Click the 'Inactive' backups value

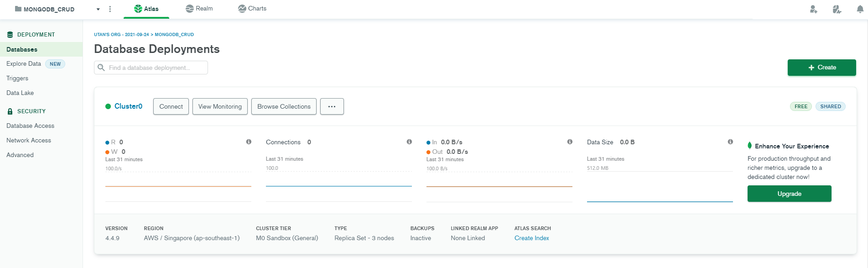tap(421, 238)
